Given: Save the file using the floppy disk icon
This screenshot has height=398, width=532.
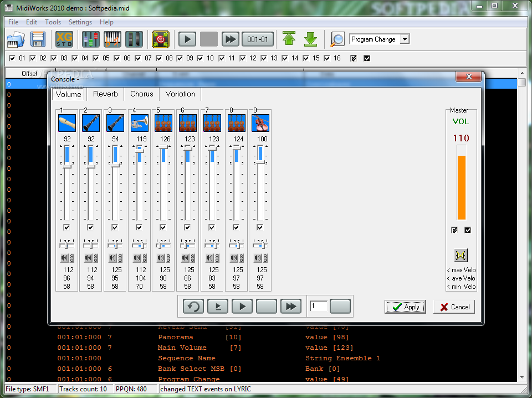Looking at the screenshot, I should 38,39.
